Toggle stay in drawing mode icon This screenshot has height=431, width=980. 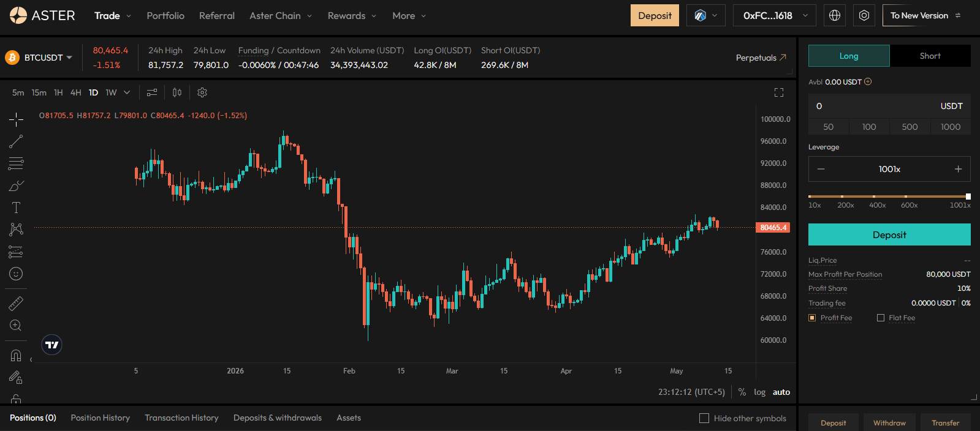(x=16, y=377)
